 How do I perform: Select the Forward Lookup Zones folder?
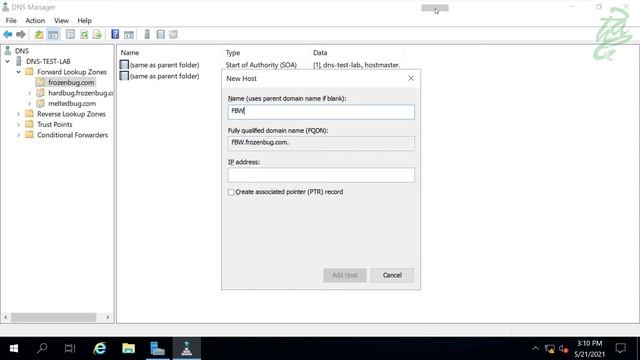click(x=72, y=72)
